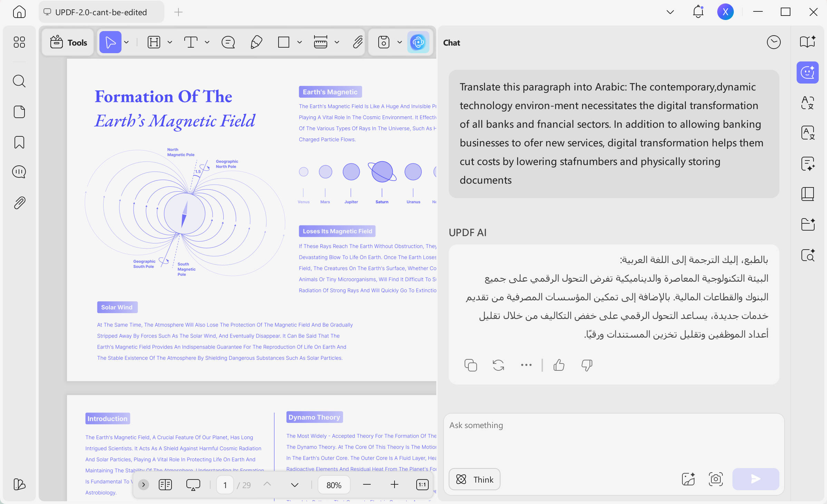This screenshot has height=504, width=827.
Task: Expand the bottom toolbar collapse arrow
Action: [144, 485]
